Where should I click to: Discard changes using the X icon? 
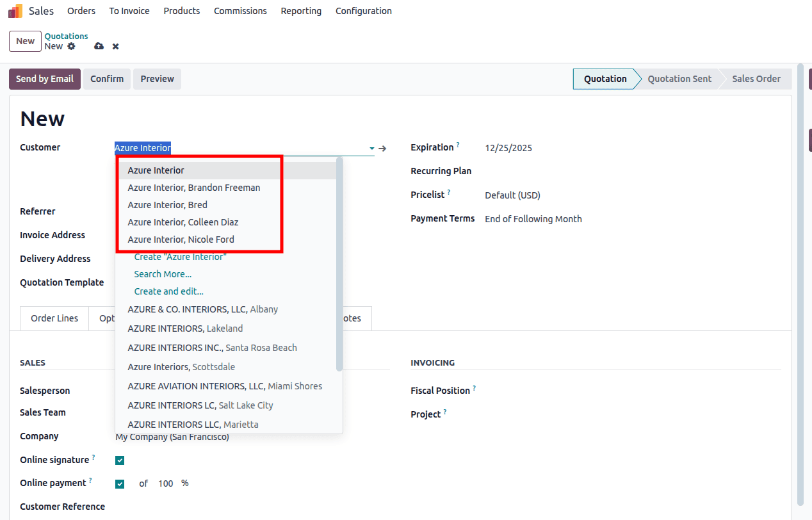click(115, 46)
